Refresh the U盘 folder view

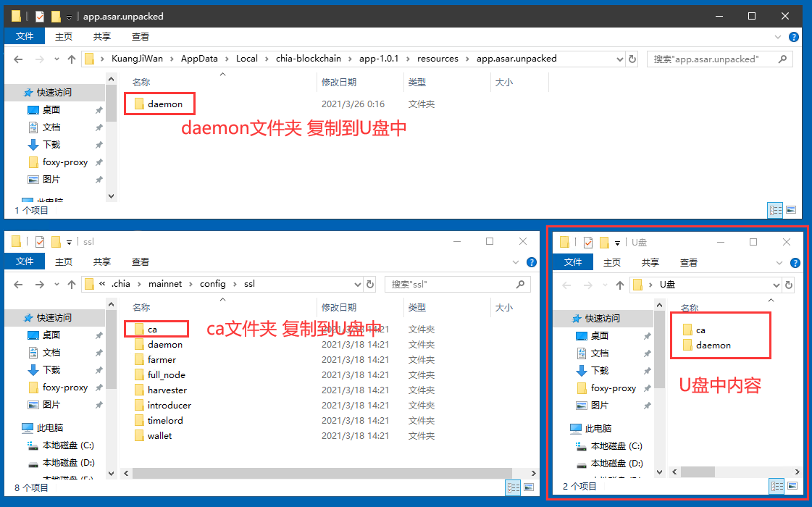(x=789, y=285)
